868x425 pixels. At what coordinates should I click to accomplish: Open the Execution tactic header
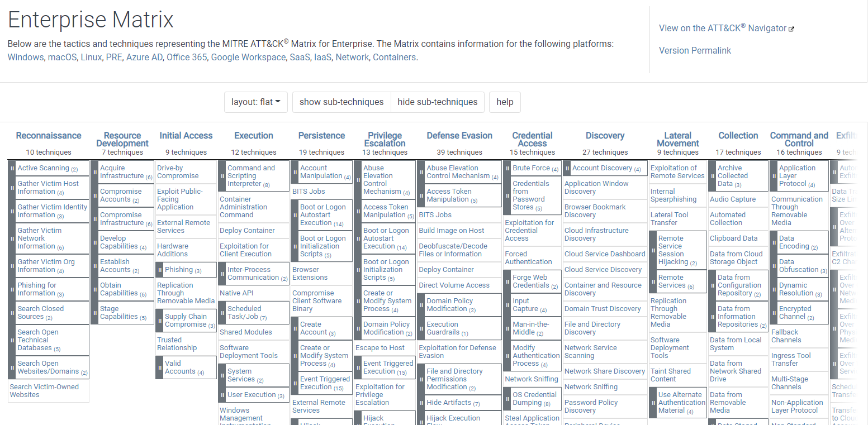[254, 136]
